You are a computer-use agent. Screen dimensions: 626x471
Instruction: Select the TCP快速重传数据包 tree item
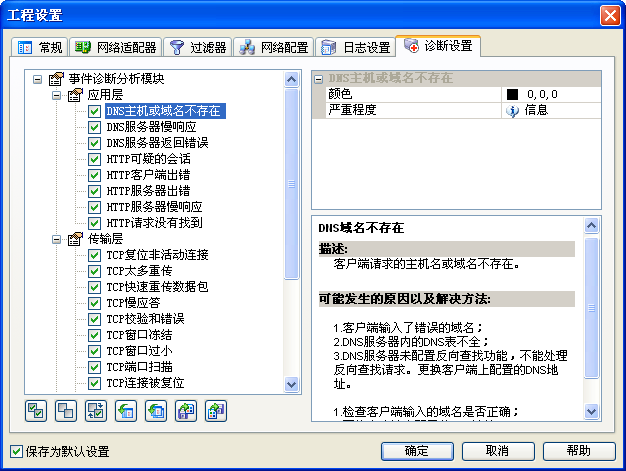tap(157, 287)
